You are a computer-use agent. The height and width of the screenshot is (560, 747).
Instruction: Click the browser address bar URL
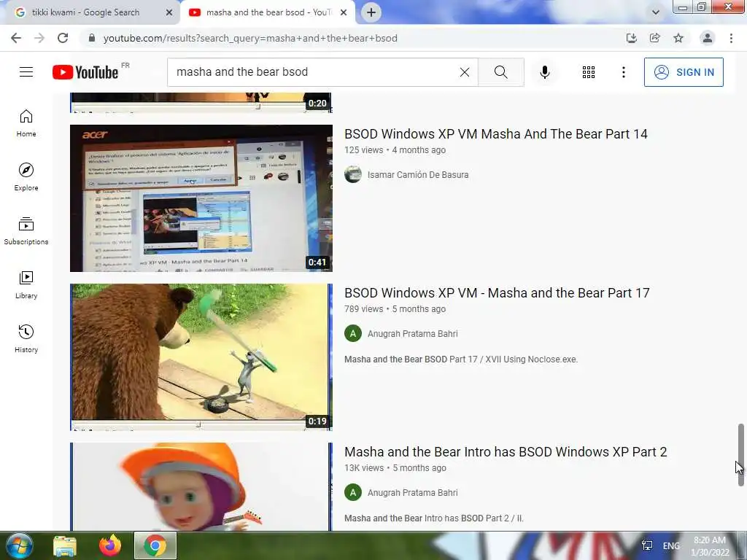(250, 38)
